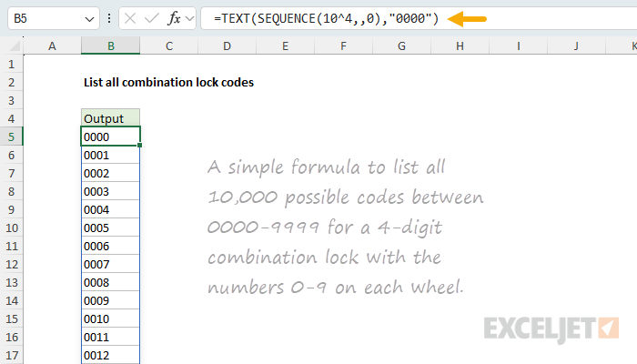This screenshot has width=637, height=364.
Task: Select column A header
Action: 52,45
